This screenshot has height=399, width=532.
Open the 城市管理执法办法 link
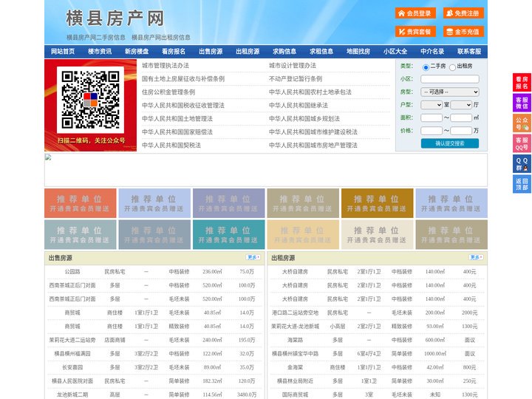coord(166,66)
